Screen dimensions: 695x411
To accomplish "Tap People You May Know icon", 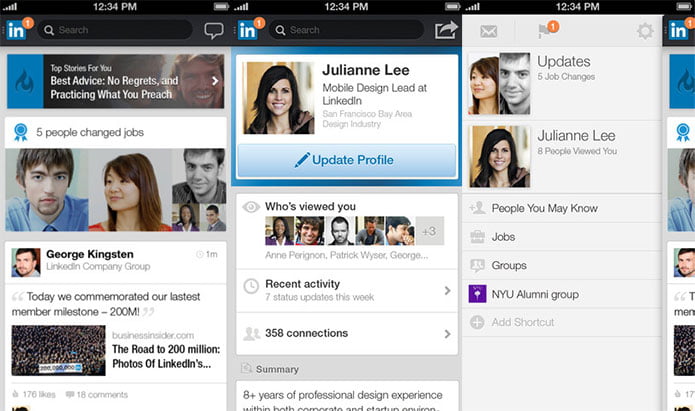I will pyautogui.click(x=477, y=208).
